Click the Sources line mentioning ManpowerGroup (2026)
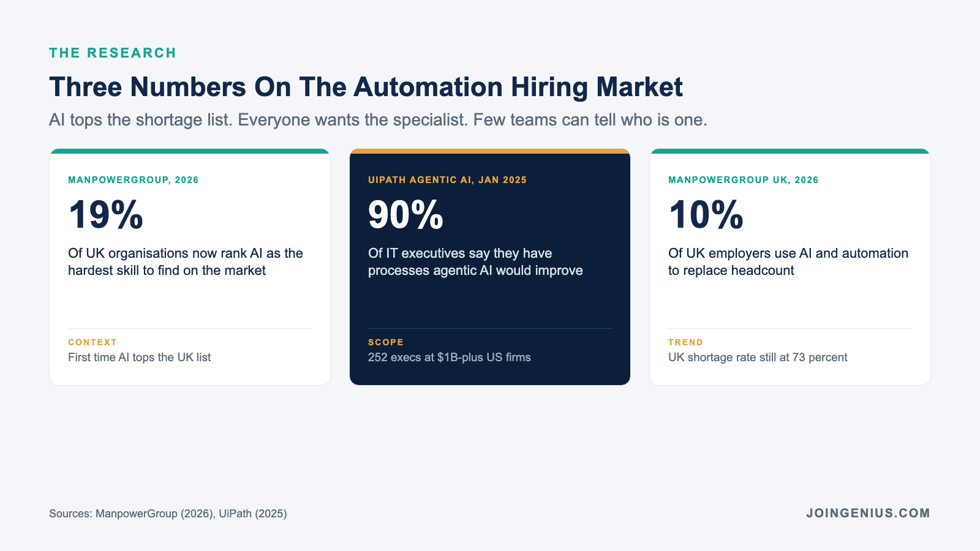 pos(168,514)
